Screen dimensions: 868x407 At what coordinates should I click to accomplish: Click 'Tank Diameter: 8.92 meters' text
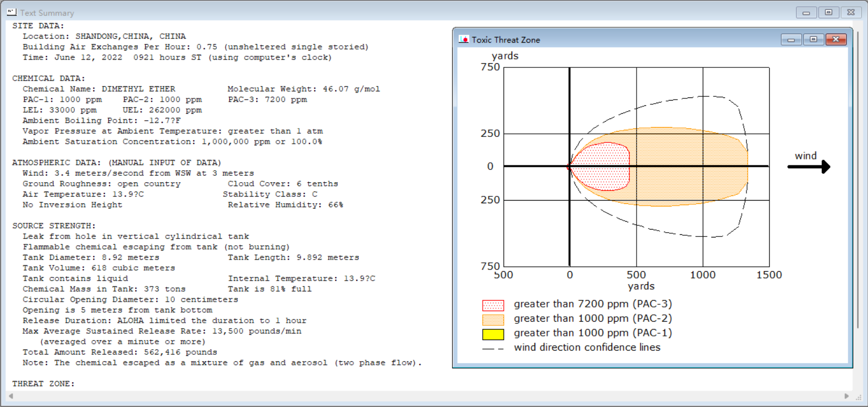[x=91, y=257]
